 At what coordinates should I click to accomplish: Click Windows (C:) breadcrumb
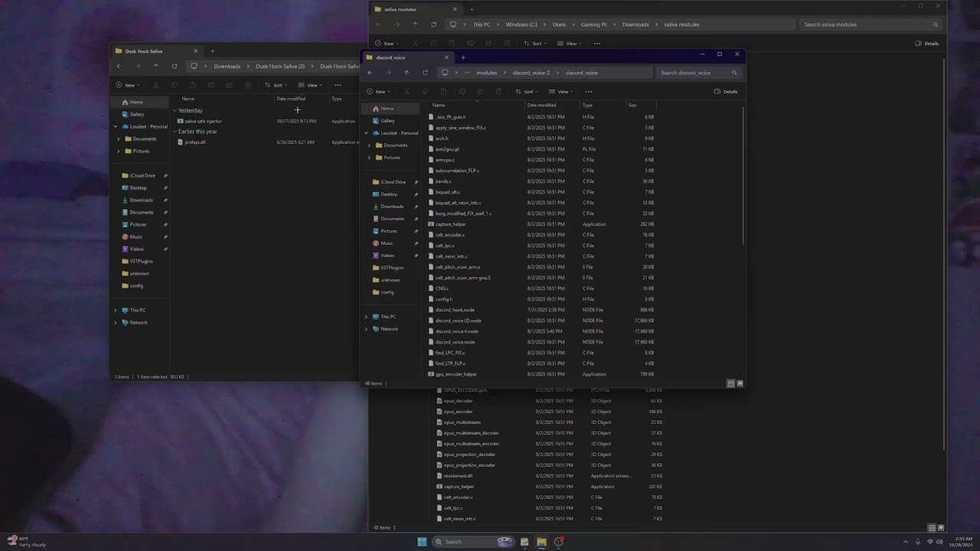[x=521, y=24]
